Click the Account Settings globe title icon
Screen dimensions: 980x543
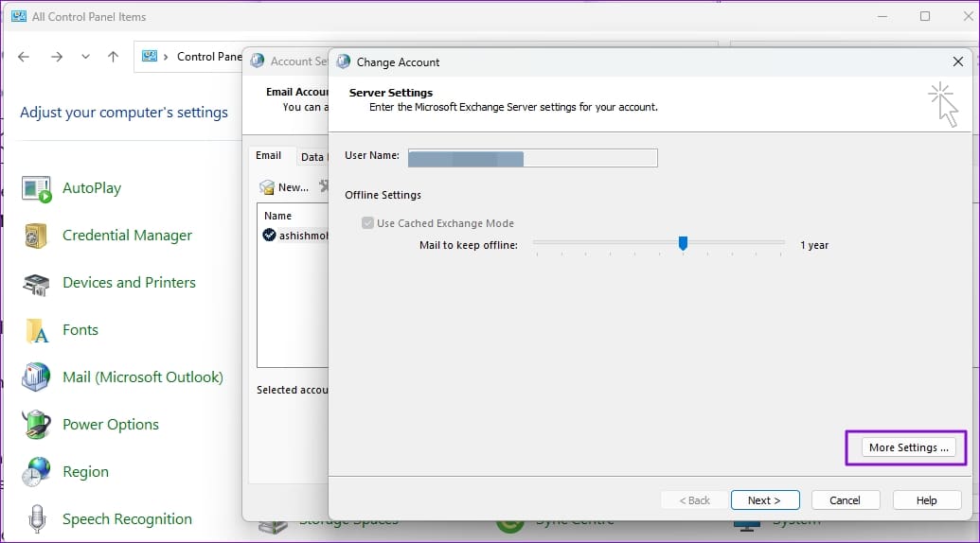click(257, 61)
